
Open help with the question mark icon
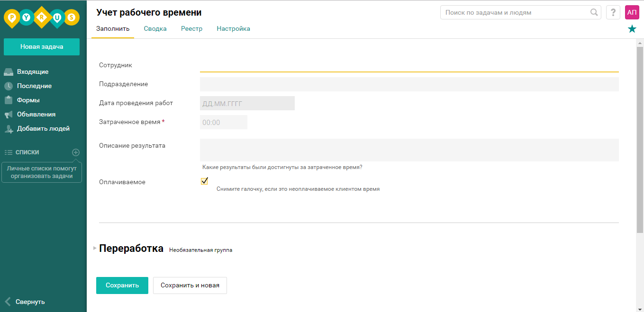click(x=613, y=12)
